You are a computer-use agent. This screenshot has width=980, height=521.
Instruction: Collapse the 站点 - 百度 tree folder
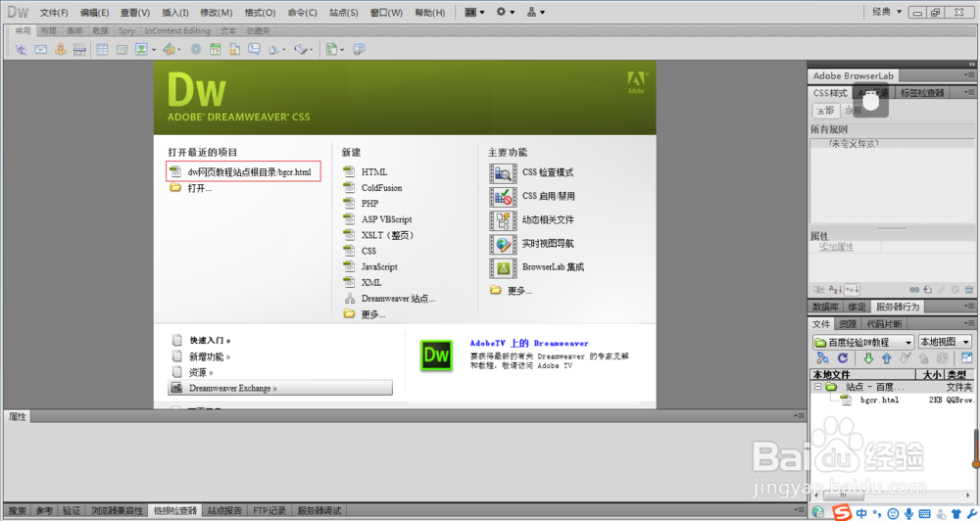tap(817, 387)
